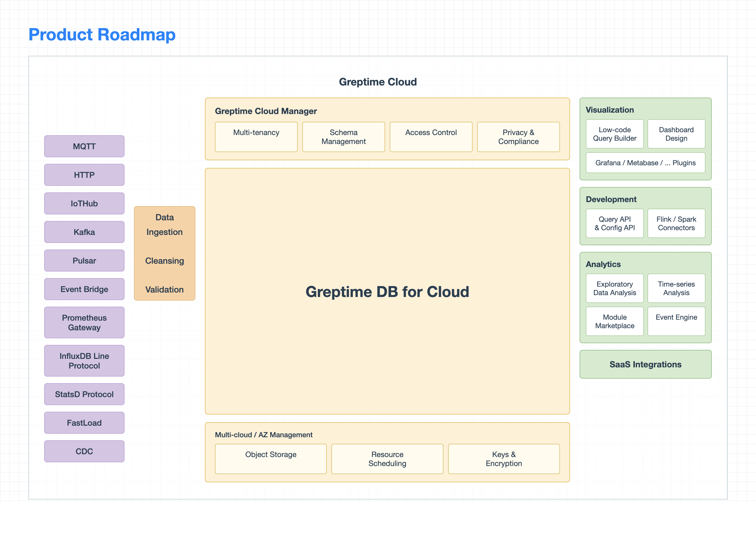Click the SaaS Integrations panel
This screenshot has width=756, height=543.
(x=645, y=364)
